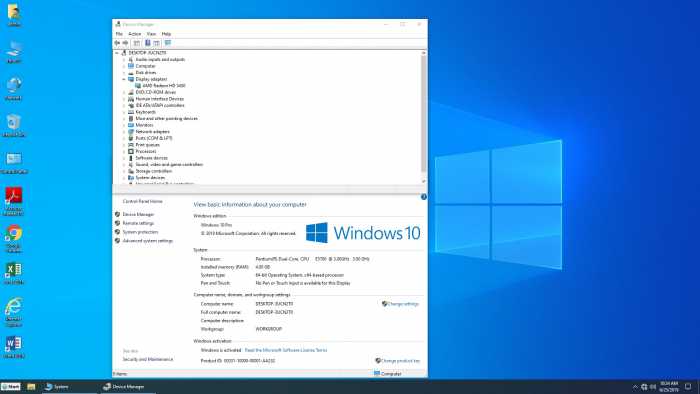Open the Control Panel desktop icon
700x394 pixels.
point(14,163)
